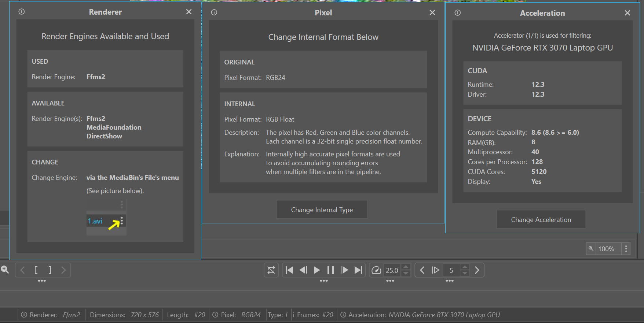Click the 1.avi example picture in Renderer panel
The width and height of the screenshot is (644, 323).
[106, 218]
